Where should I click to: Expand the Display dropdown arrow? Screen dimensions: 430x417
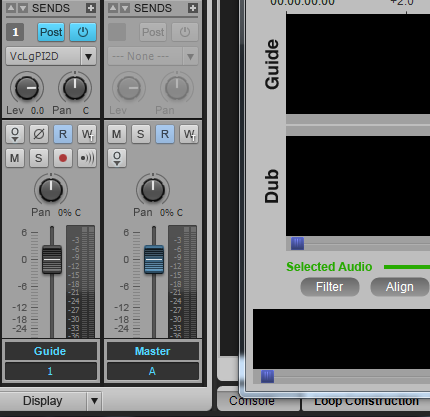94,401
